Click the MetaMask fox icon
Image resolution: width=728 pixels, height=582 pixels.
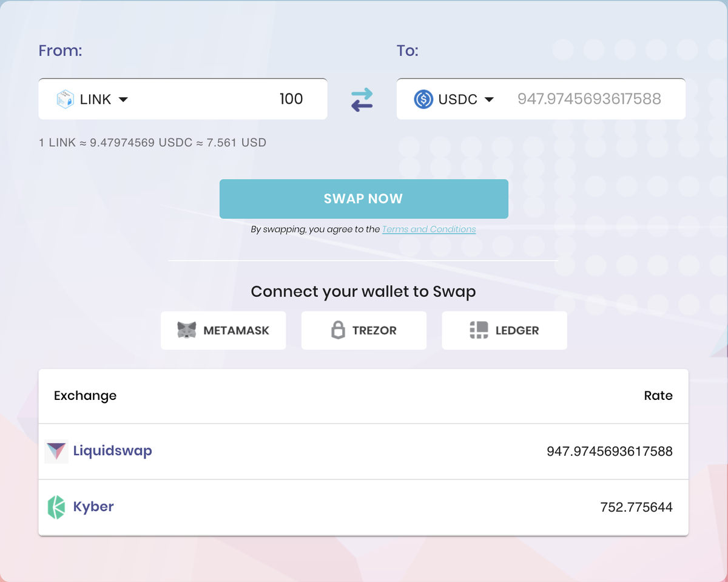click(187, 330)
